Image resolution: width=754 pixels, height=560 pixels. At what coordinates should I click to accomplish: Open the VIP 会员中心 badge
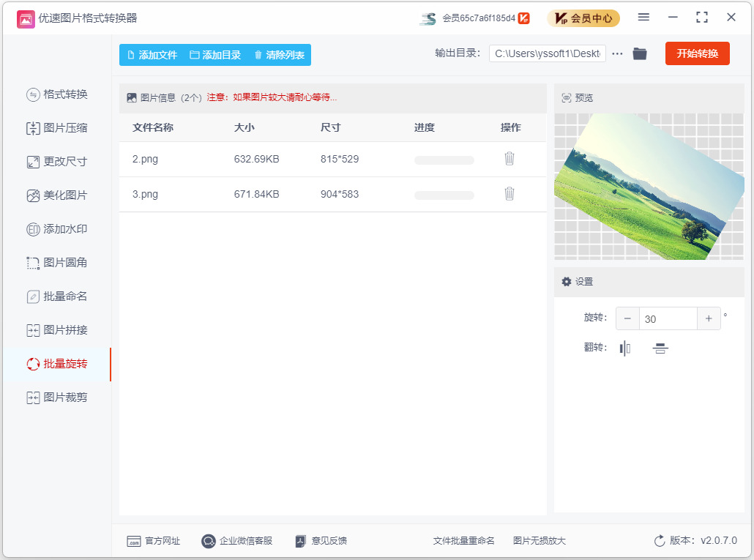[583, 18]
